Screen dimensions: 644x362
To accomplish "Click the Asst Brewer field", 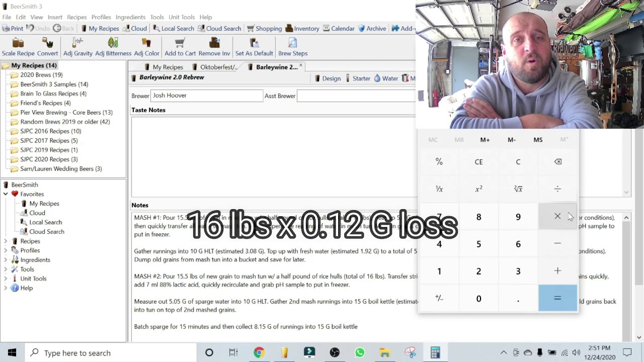I will click(x=356, y=96).
